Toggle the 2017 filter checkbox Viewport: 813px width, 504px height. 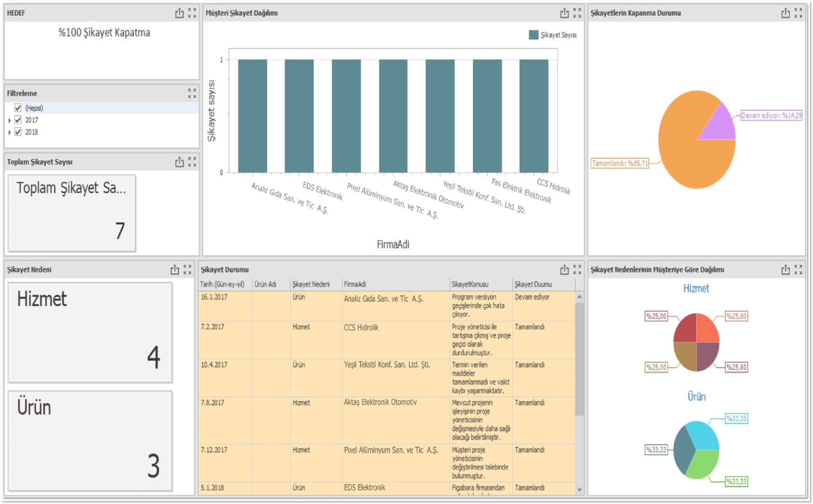18,120
